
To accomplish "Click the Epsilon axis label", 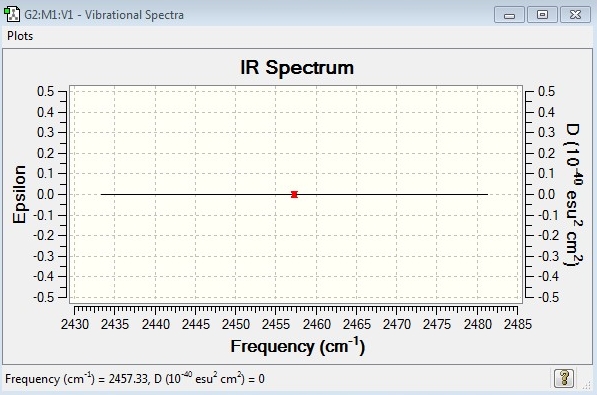I will (x=19, y=194).
